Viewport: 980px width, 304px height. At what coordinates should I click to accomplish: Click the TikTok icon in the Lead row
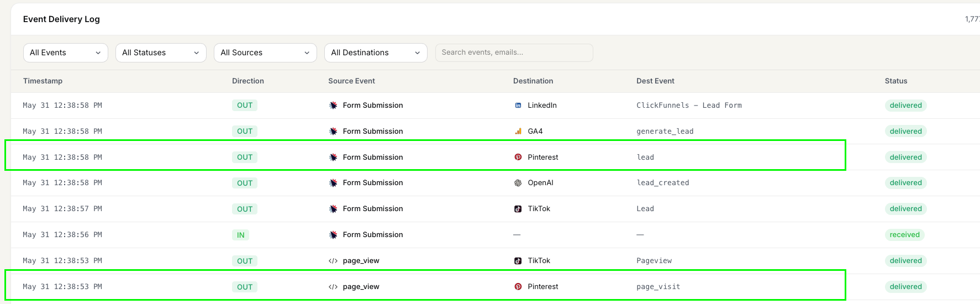point(518,209)
